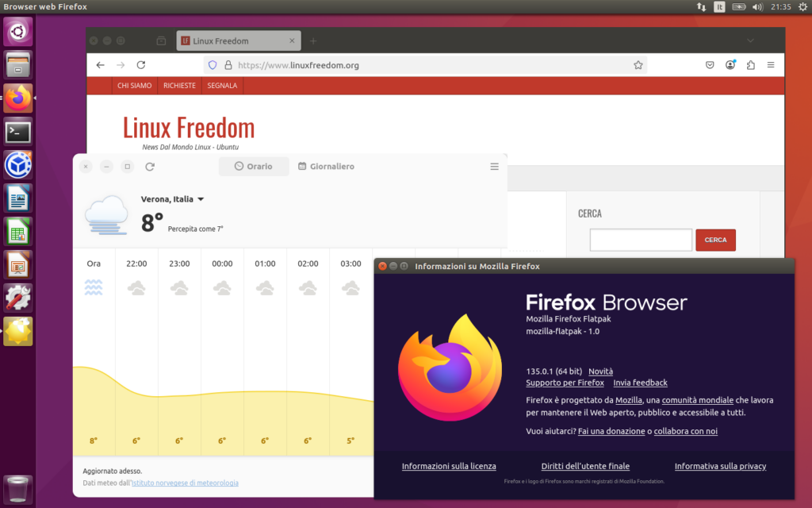Open the weather app hamburger menu
This screenshot has width=812, height=508.
[494, 167]
